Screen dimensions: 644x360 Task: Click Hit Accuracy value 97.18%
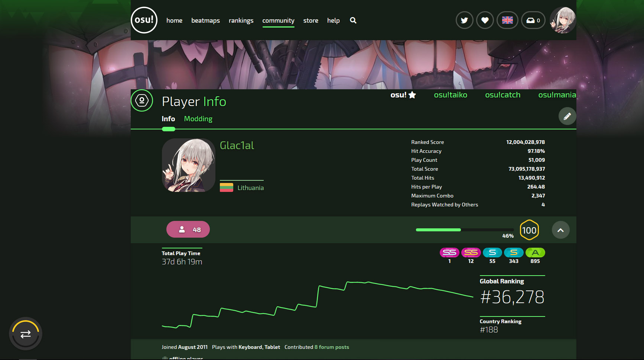536,151
